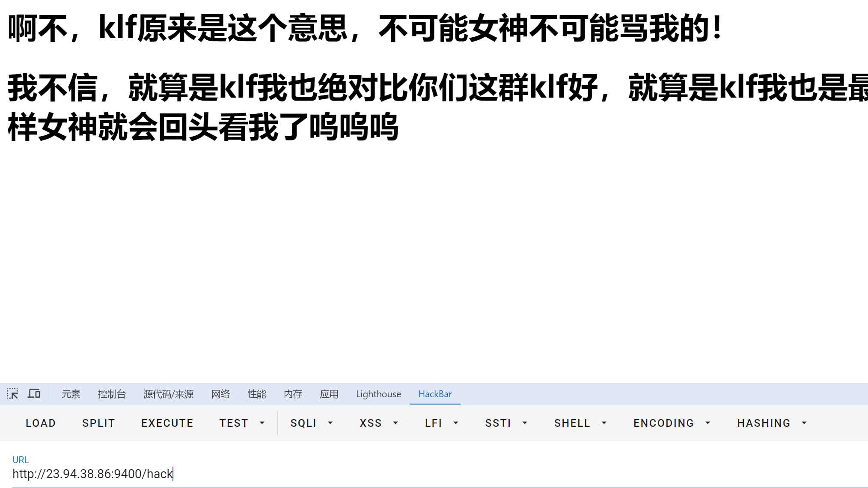Open the 性能 panel

256,394
